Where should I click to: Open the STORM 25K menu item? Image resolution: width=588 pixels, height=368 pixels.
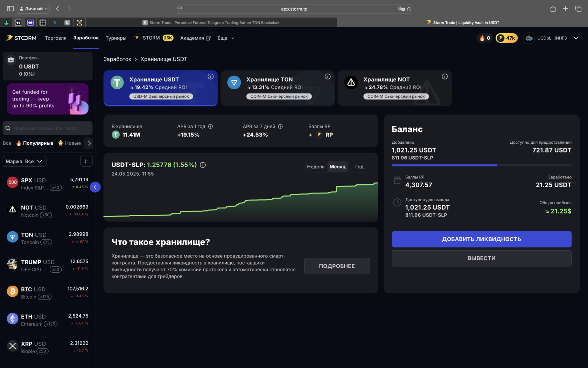click(x=153, y=38)
